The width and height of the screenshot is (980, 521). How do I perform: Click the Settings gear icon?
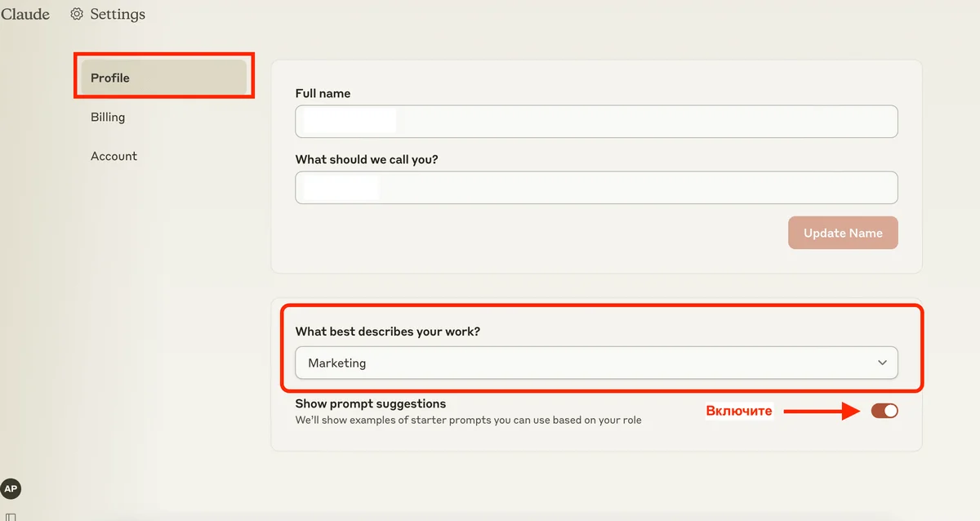tap(78, 14)
